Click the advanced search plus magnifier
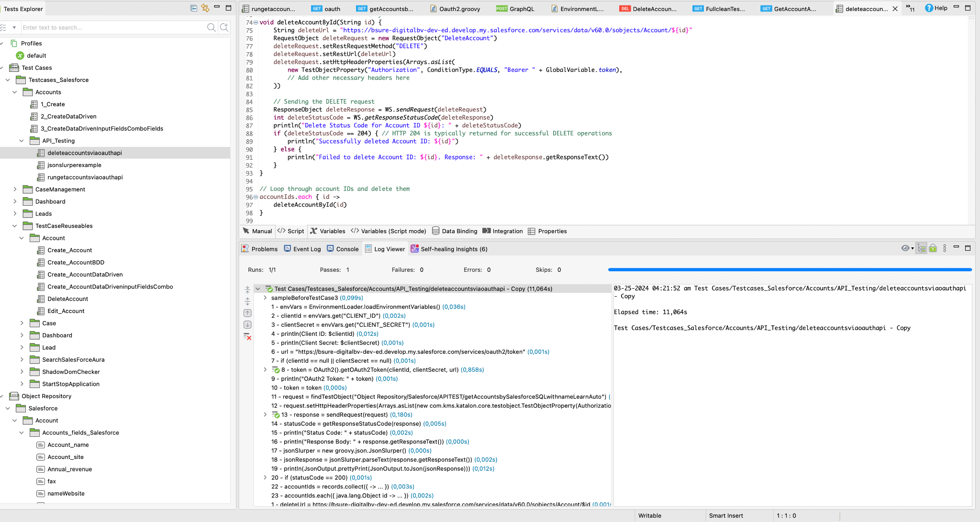 click(x=224, y=28)
